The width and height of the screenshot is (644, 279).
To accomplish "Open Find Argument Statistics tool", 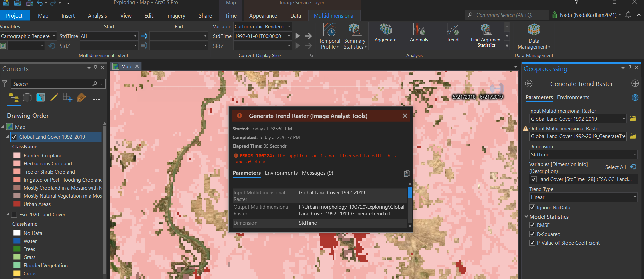I will pyautogui.click(x=486, y=35).
